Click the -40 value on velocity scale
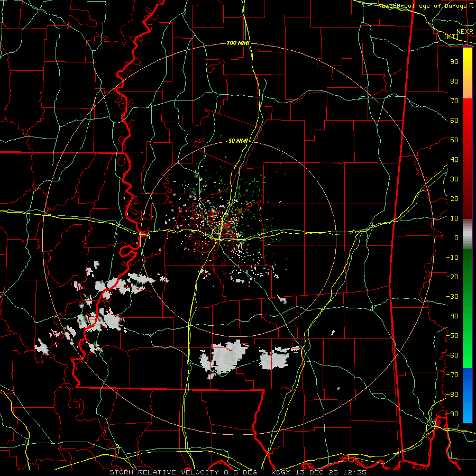This screenshot has height=476, width=476. click(452, 316)
